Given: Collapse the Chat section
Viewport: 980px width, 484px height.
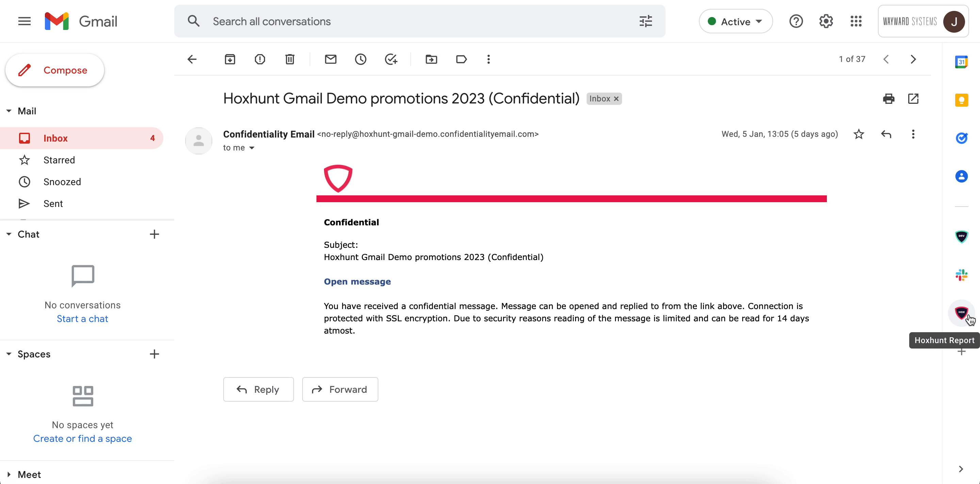Looking at the screenshot, I should pyautogui.click(x=9, y=235).
